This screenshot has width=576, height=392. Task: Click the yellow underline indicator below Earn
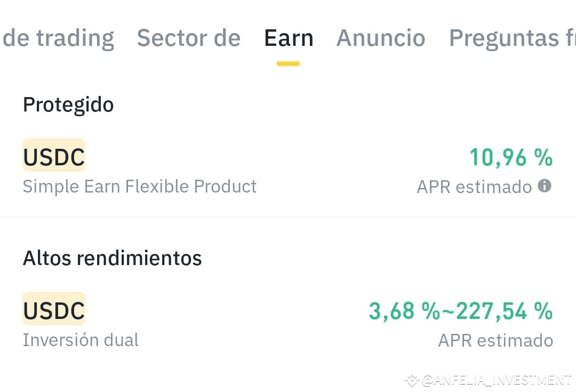tap(288, 62)
